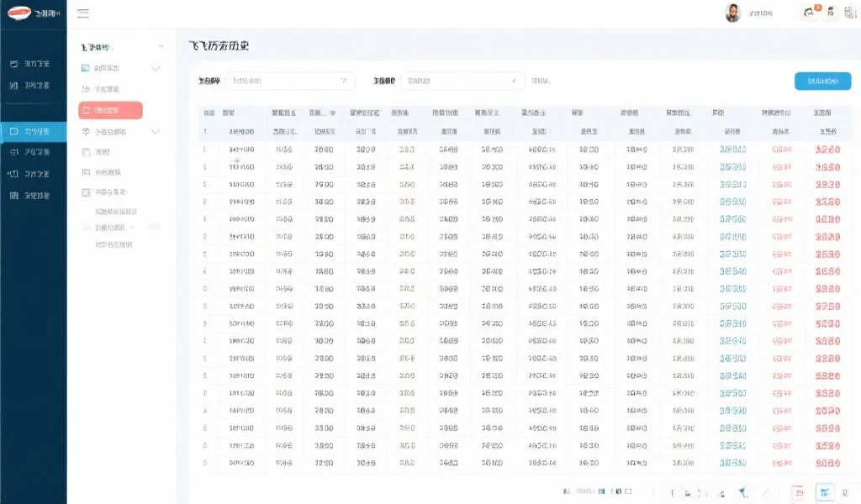The height and width of the screenshot is (504, 861).
Task: Select the blue active item in dark sidebar
Action: pyautogui.click(x=34, y=132)
